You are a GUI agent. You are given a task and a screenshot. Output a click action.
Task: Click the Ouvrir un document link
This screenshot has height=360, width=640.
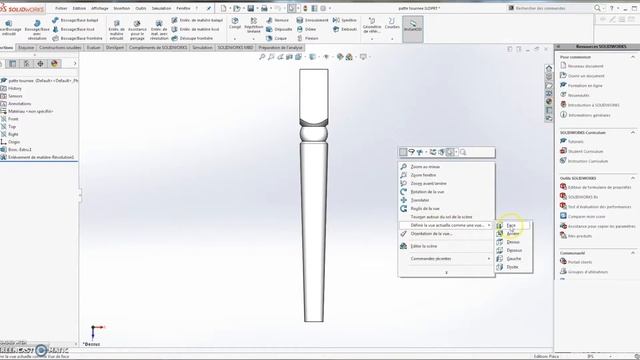point(586,76)
